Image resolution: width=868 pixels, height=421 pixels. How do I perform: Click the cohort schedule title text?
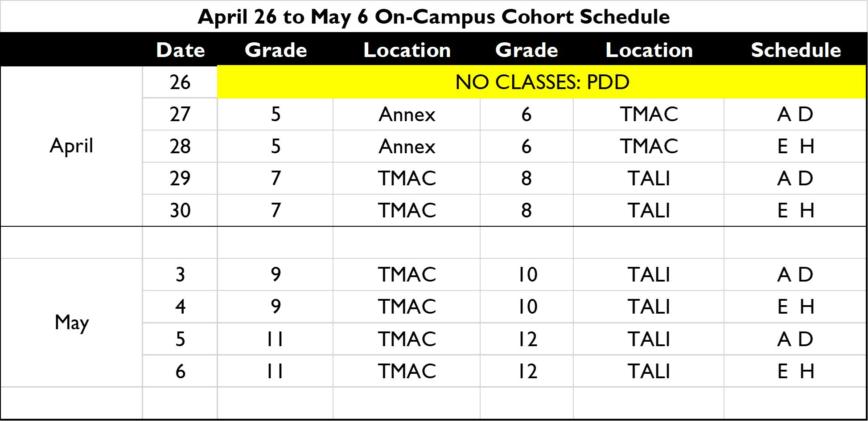point(433,17)
